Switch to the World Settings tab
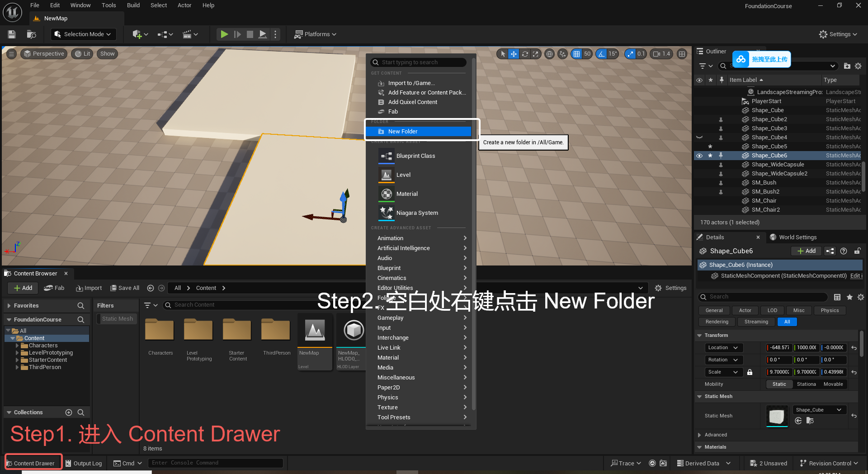The width and height of the screenshot is (868, 474). point(793,237)
